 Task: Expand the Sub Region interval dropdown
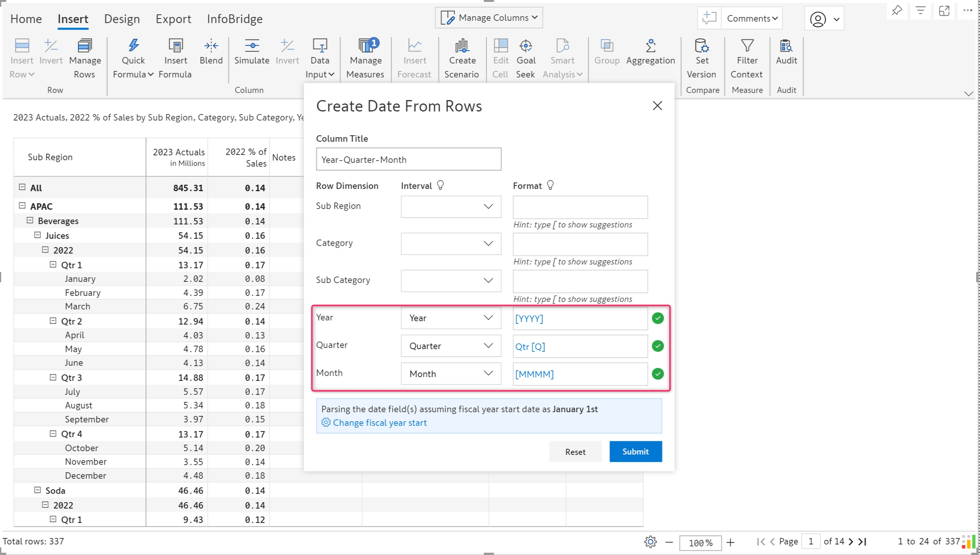pyautogui.click(x=450, y=206)
